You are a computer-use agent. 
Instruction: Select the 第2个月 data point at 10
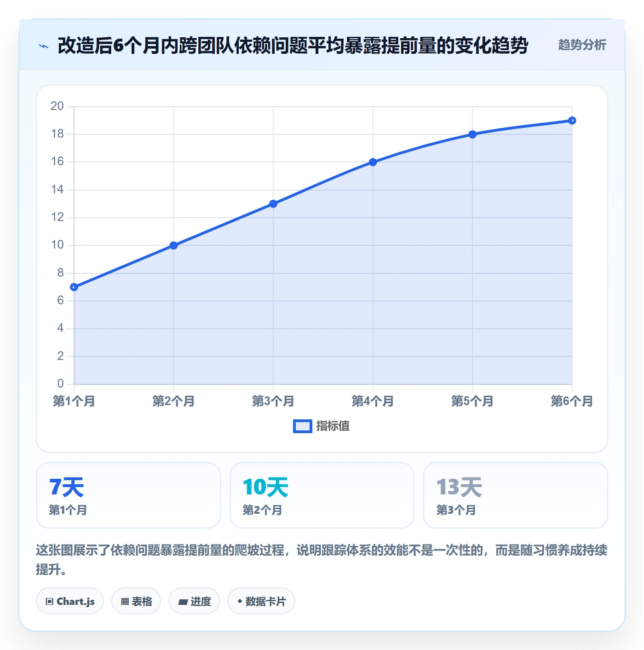click(x=173, y=245)
